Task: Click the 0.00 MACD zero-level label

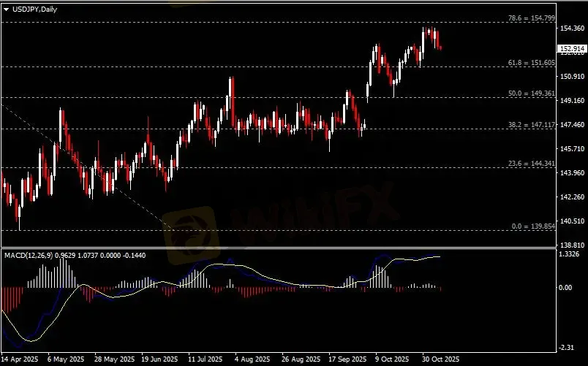Action: [x=568, y=288]
